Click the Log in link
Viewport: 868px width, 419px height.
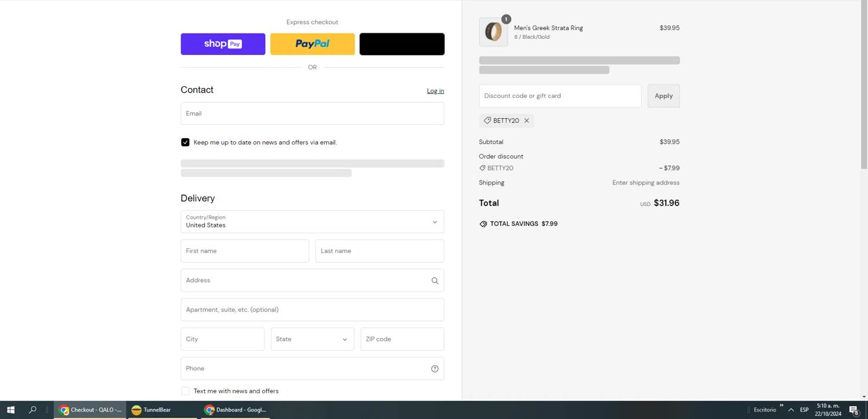(435, 91)
